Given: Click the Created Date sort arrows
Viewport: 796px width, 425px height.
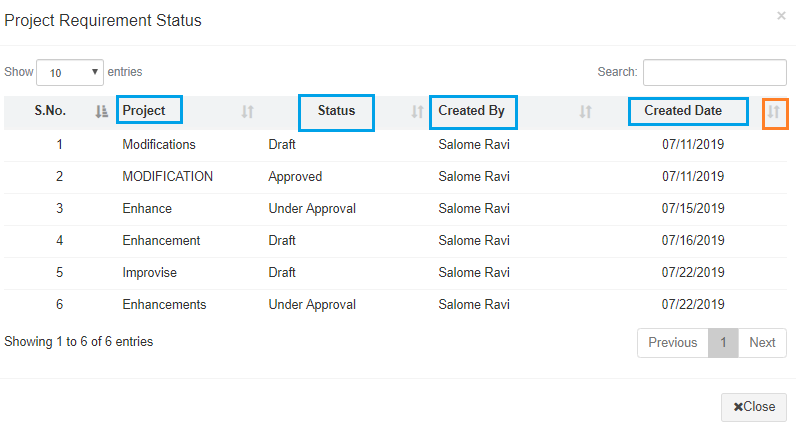Looking at the screenshot, I should click(774, 113).
